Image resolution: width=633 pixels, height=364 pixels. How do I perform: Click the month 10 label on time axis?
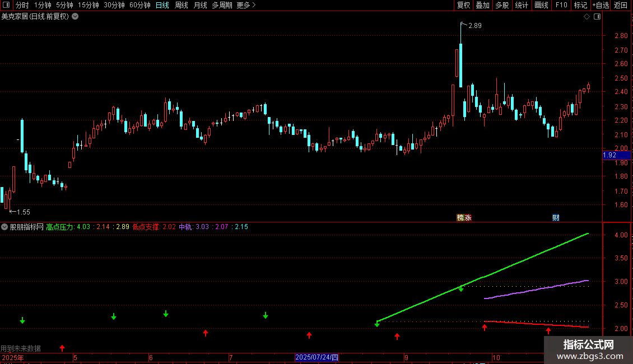click(x=496, y=357)
